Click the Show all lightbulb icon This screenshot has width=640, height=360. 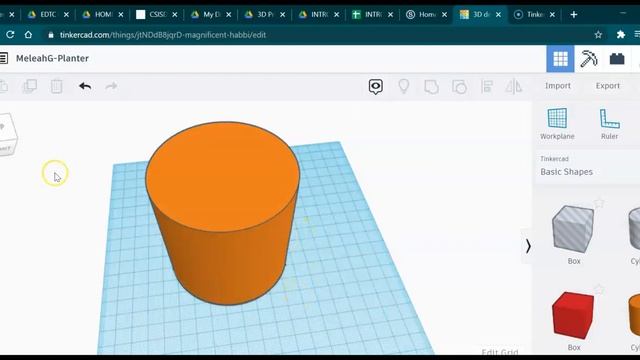pyautogui.click(x=403, y=86)
